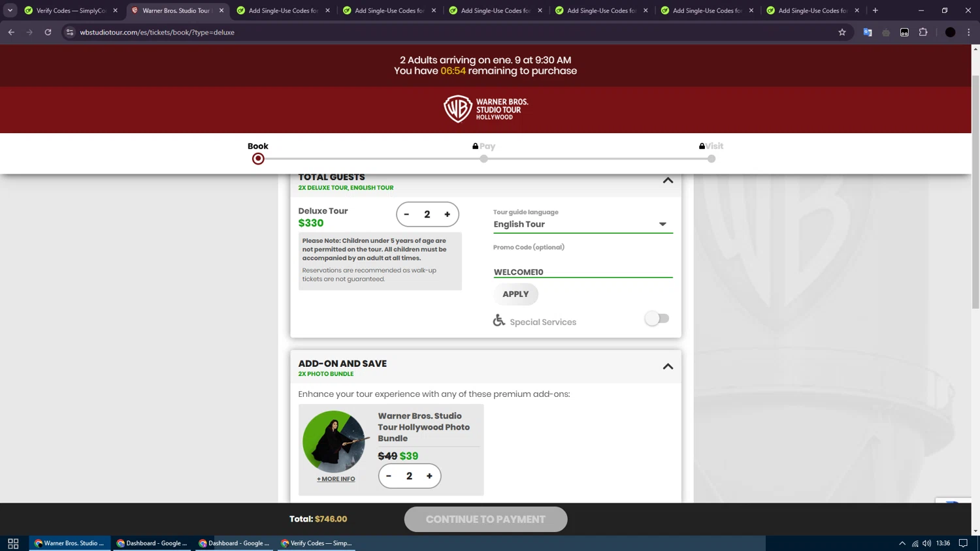This screenshot has height=551, width=980.
Task: Select the Visit step in progress bar
Action: click(x=711, y=159)
